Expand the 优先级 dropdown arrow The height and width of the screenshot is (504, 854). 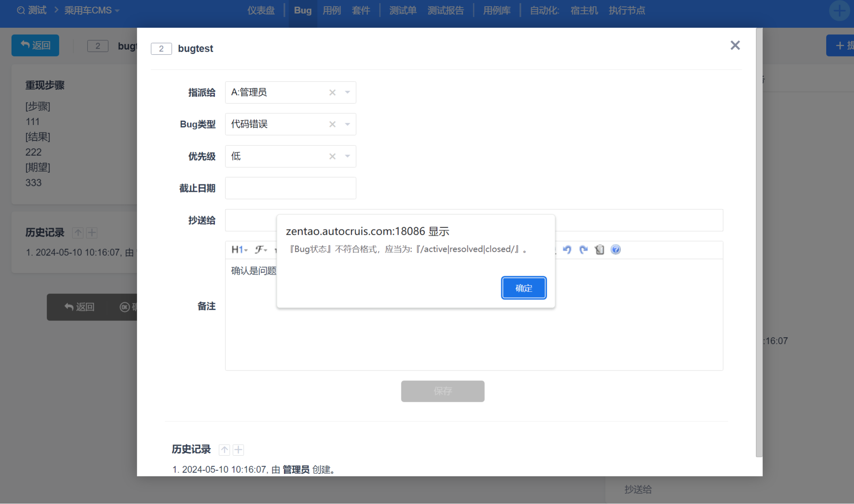tap(347, 156)
